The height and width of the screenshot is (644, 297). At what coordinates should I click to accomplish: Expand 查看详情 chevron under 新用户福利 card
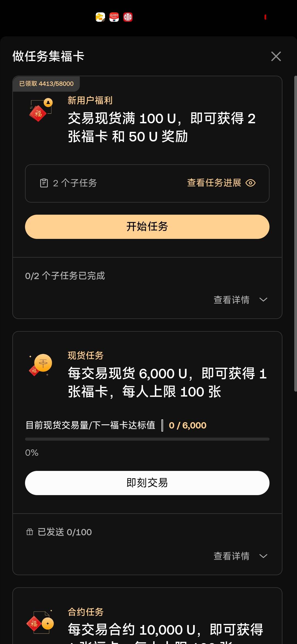click(x=263, y=299)
